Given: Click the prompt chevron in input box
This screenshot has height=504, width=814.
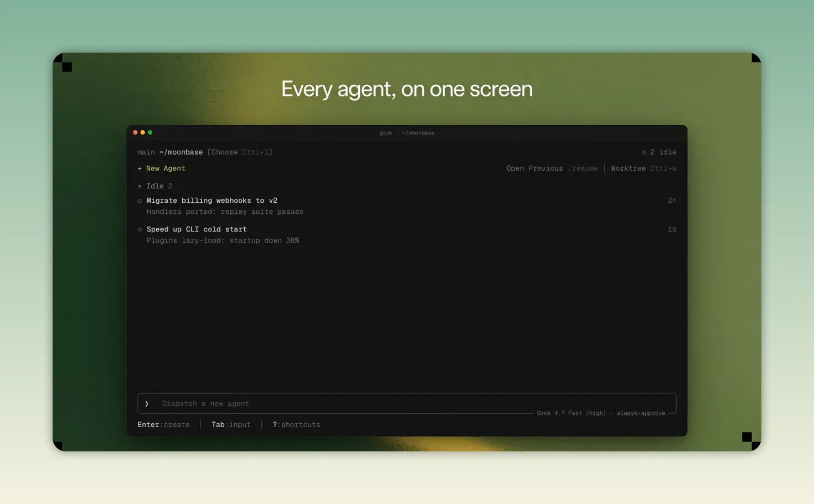Looking at the screenshot, I should [147, 404].
